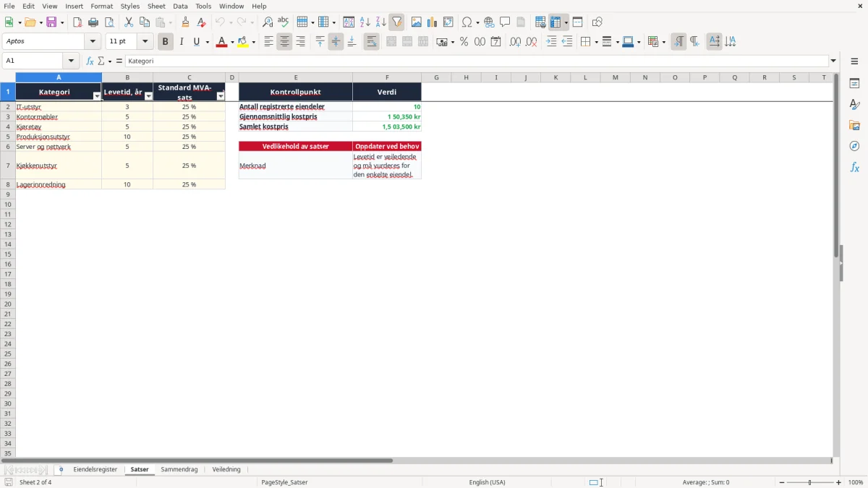
Task: Open the sidebar Navigator panel
Action: [x=854, y=146]
